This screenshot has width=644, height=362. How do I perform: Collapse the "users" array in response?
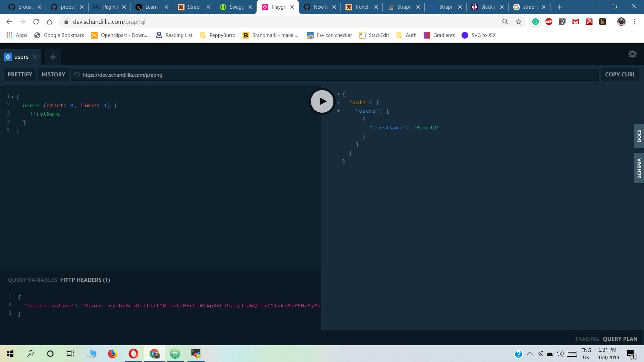pos(338,111)
